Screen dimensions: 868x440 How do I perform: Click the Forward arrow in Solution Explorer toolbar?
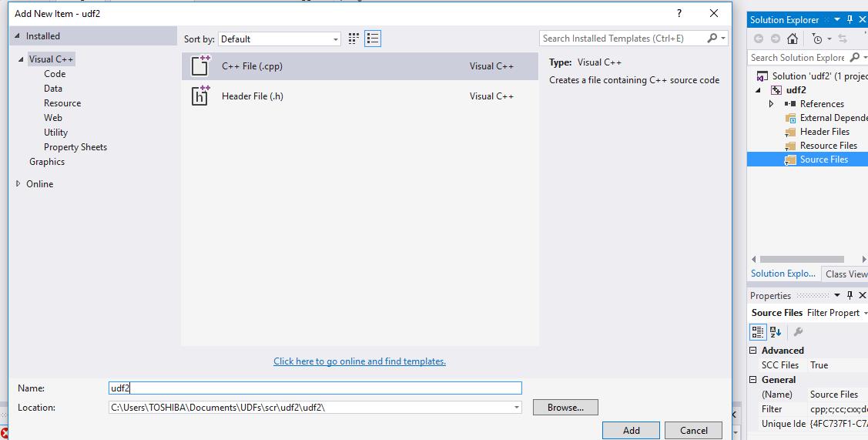point(775,39)
